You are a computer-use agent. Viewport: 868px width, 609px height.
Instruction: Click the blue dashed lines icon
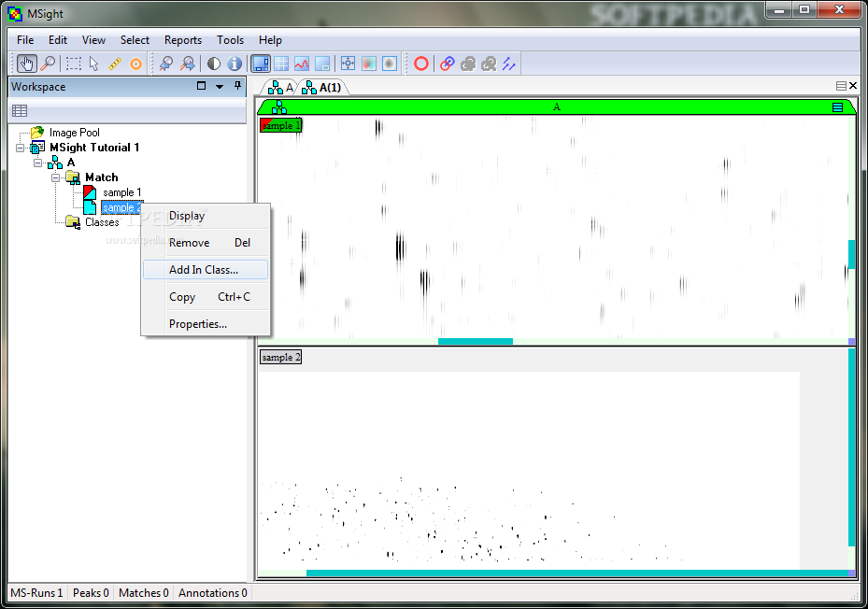click(x=508, y=64)
